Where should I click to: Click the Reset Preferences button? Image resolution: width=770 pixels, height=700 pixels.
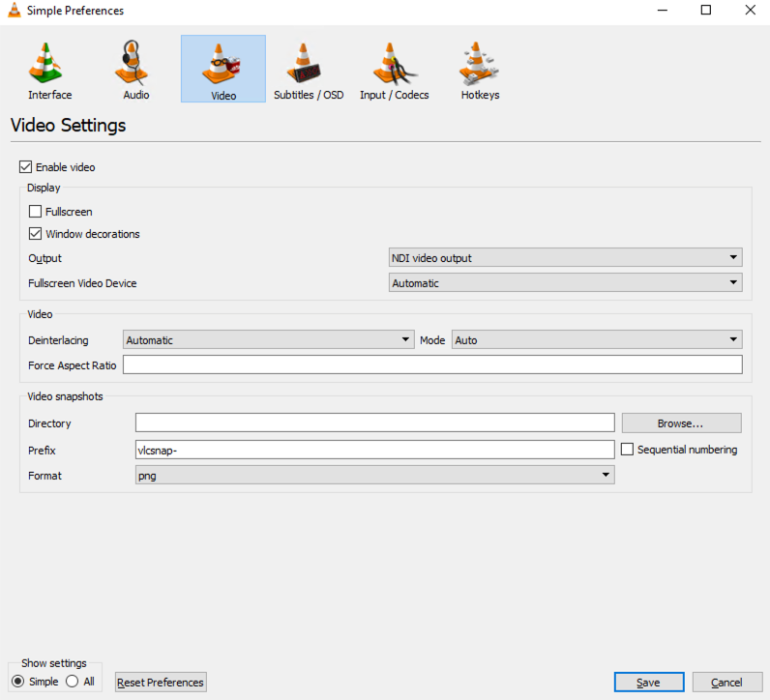(x=161, y=683)
